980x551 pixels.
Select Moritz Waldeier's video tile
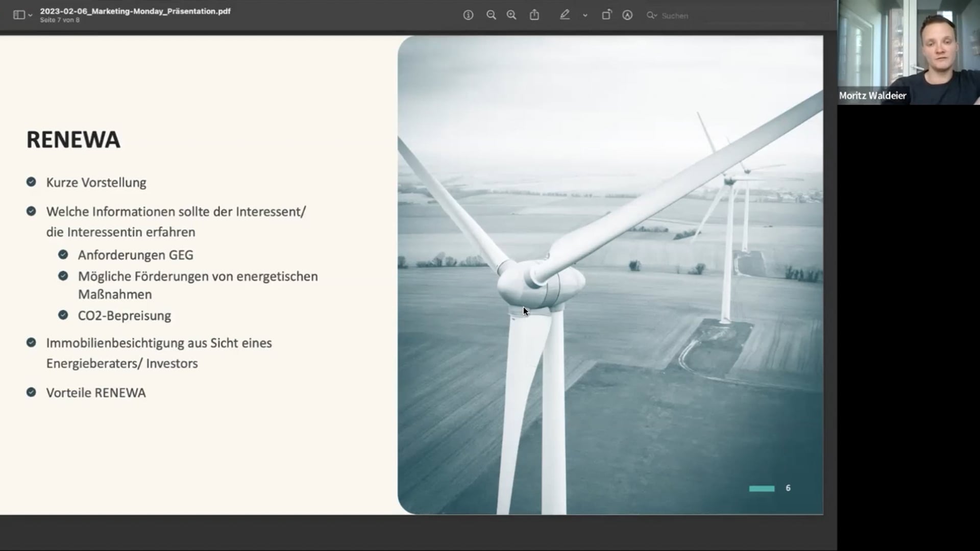(909, 52)
